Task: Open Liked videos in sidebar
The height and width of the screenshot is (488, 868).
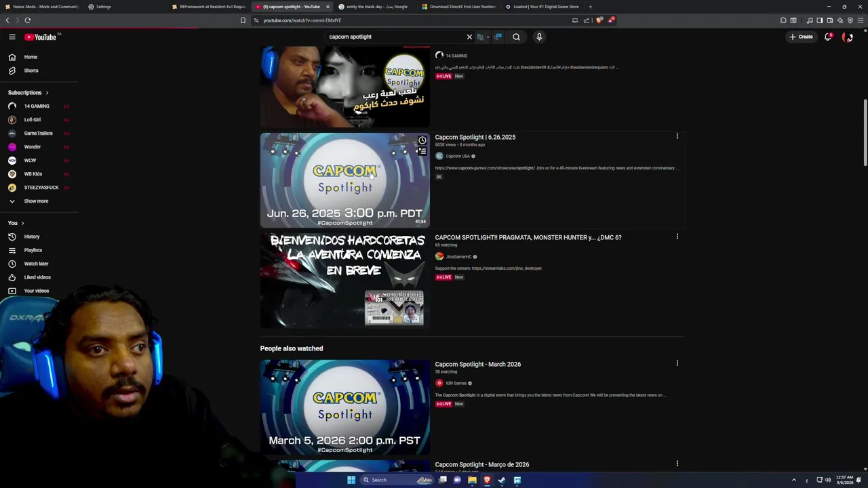Action: point(39,277)
